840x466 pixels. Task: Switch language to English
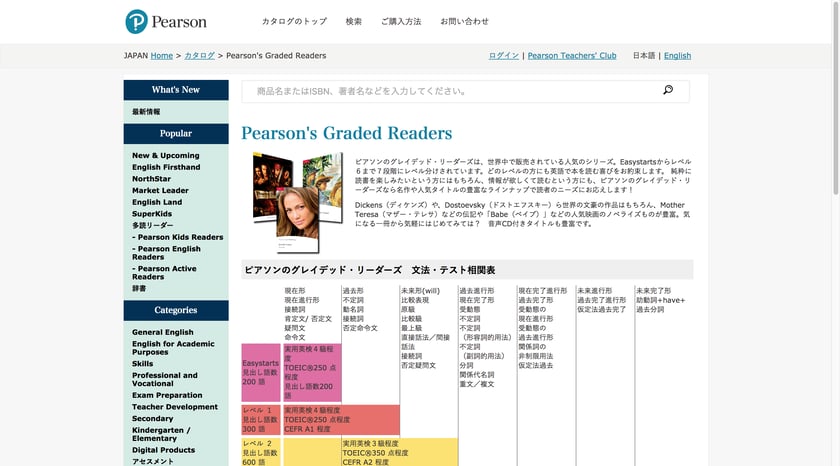[x=677, y=56]
